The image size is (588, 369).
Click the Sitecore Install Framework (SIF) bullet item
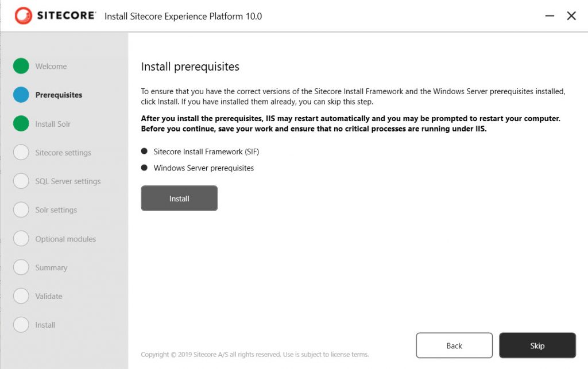(x=206, y=152)
